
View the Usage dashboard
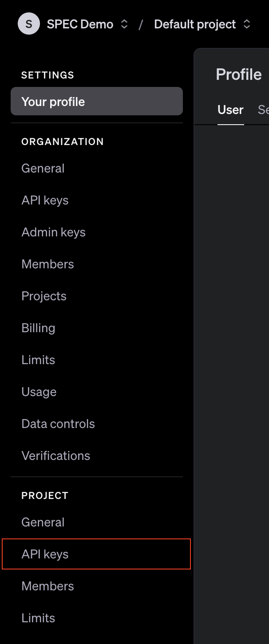[x=39, y=392]
